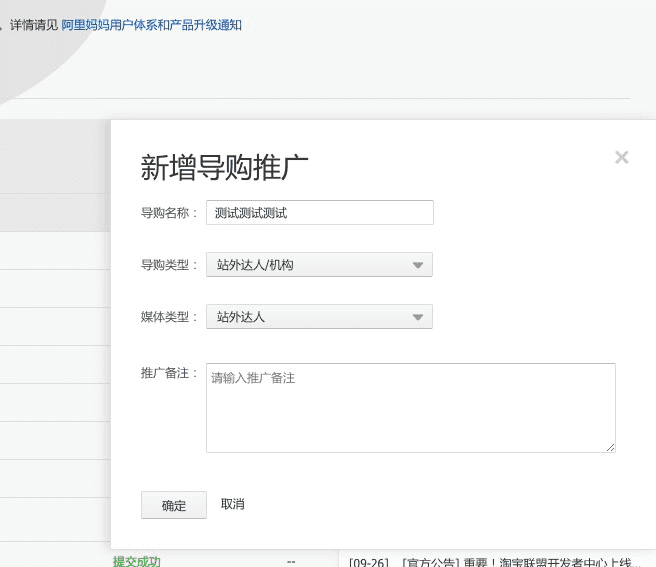
Task: Open the 媒体类型 dropdown
Action: click(319, 316)
